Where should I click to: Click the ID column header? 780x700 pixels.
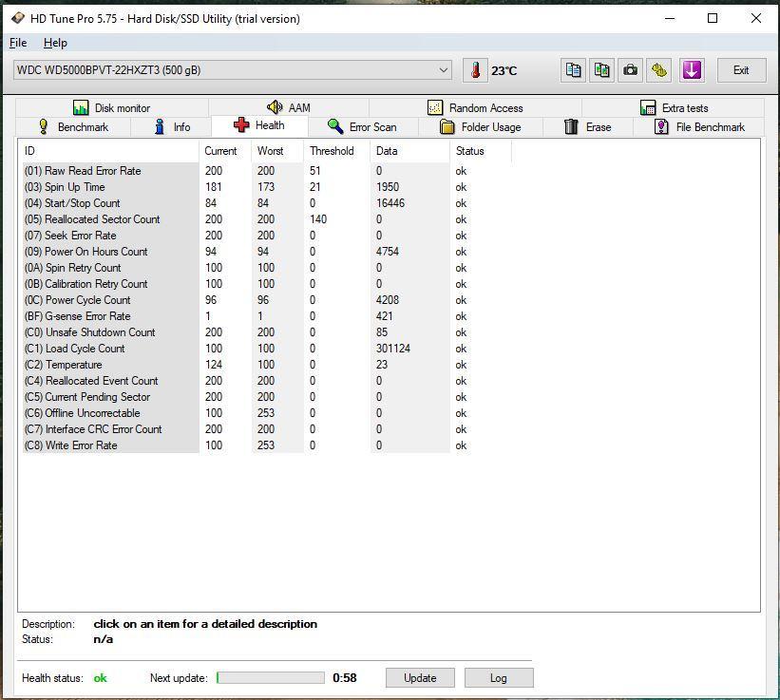point(108,151)
